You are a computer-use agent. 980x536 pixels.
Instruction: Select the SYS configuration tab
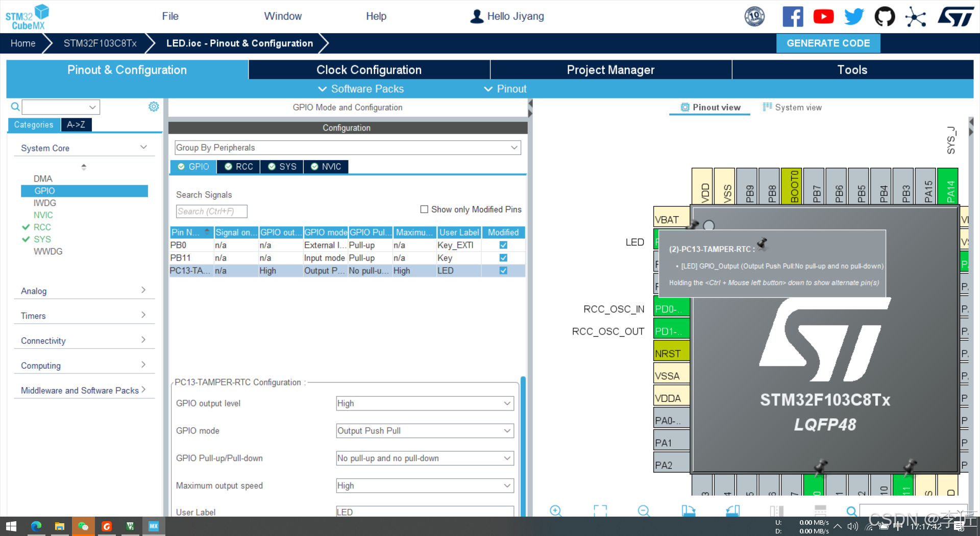click(282, 167)
